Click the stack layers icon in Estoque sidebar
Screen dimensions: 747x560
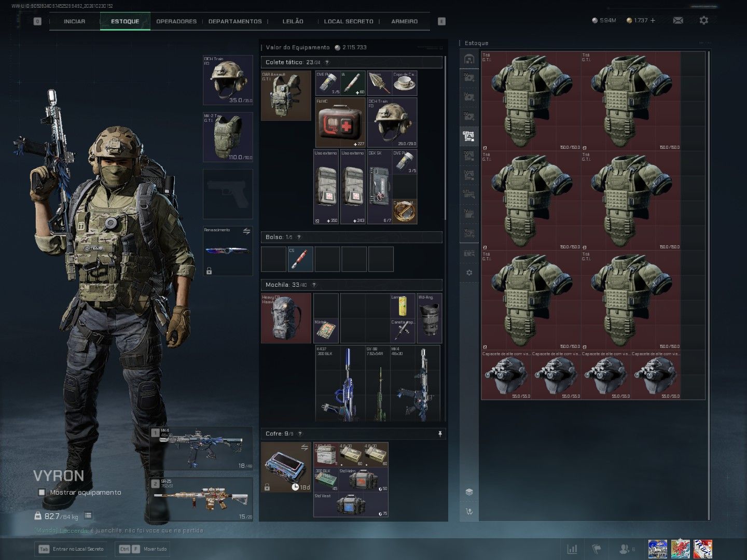(469, 492)
